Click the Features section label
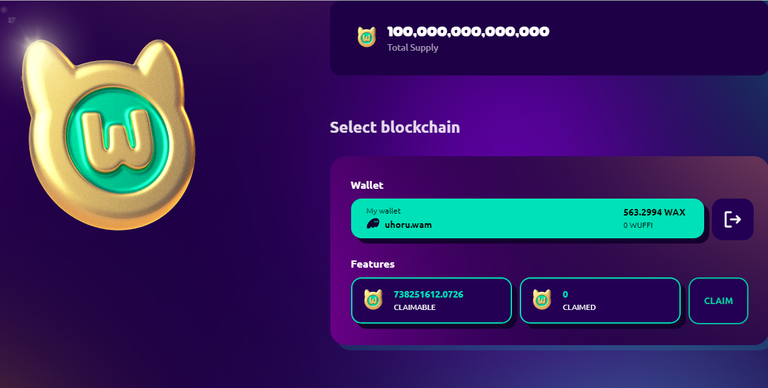This screenshot has width=768, height=388. tap(373, 264)
